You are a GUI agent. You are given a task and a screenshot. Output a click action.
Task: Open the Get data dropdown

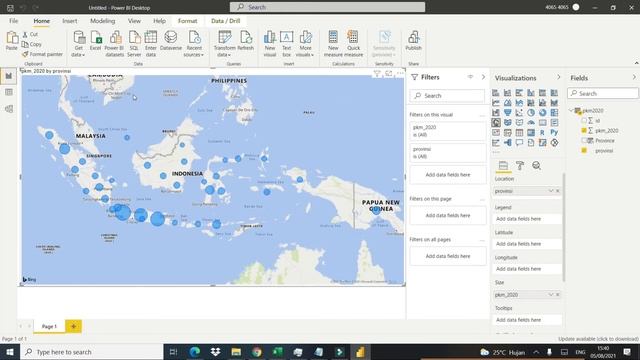pos(78,43)
